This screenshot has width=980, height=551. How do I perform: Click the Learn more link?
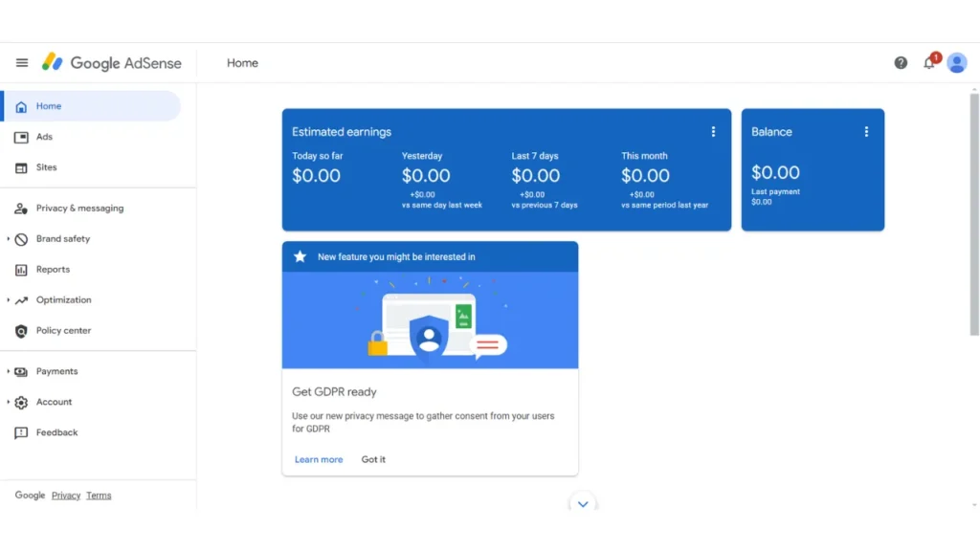(x=319, y=460)
